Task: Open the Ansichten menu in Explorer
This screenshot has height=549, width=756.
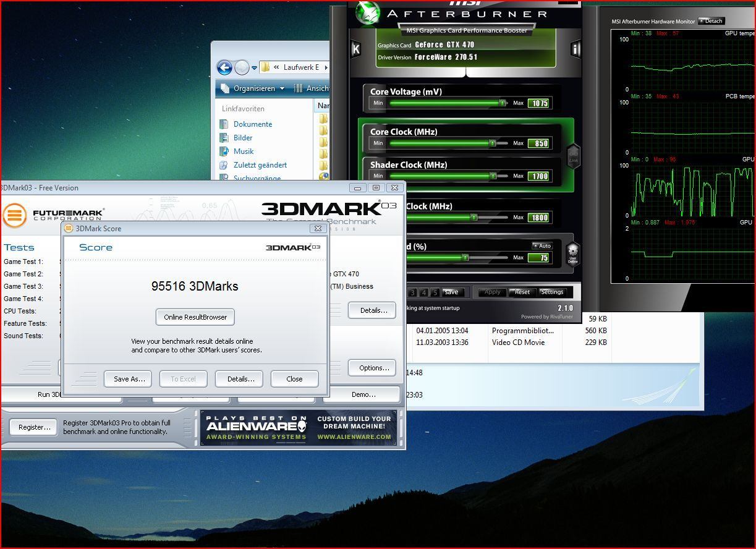Action: 317,88
